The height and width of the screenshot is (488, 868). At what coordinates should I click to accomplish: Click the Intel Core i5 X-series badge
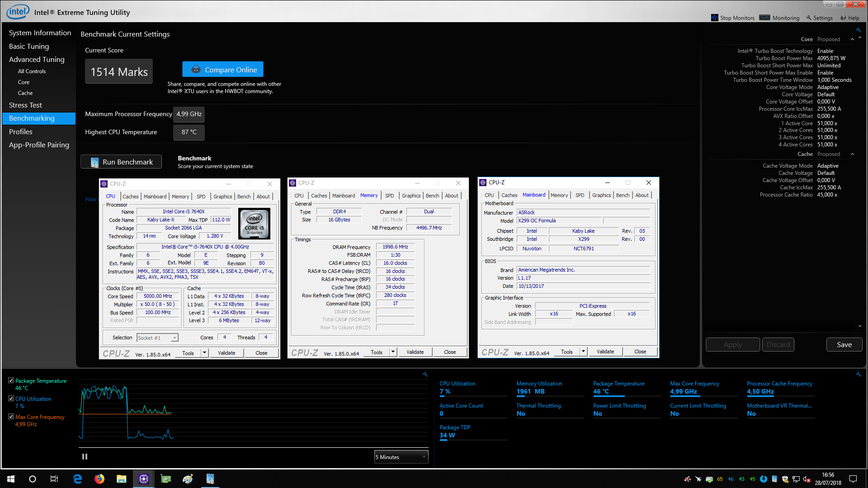[254, 224]
